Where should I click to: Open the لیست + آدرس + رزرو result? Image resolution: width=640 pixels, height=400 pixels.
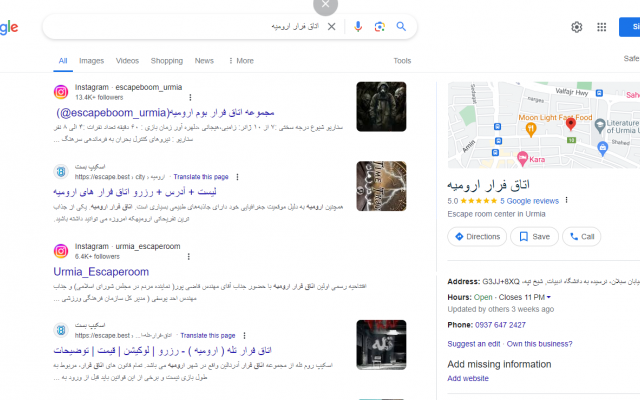click(135, 192)
